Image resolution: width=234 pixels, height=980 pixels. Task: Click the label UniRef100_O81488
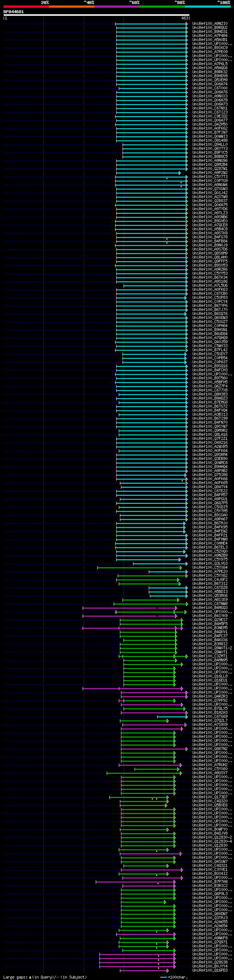210,140
